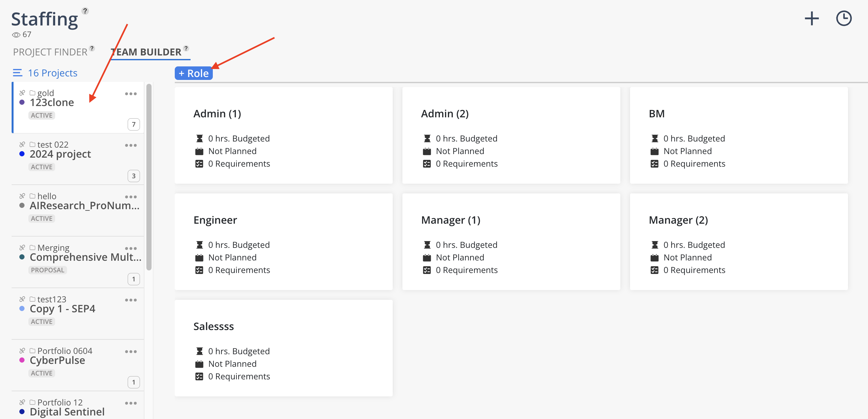This screenshot has width=868, height=419.
Task: Click the ACTIVE status tag on CyberPulse
Action: [42, 373]
